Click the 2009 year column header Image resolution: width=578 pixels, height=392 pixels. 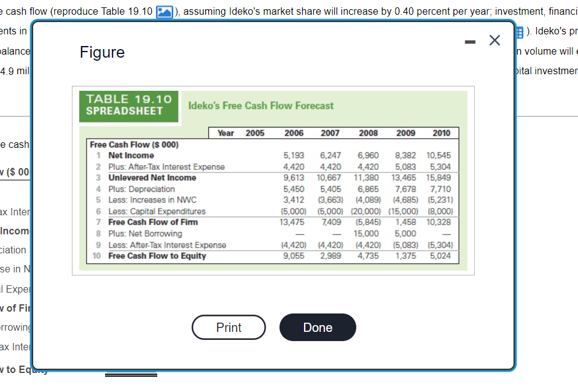(x=406, y=133)
